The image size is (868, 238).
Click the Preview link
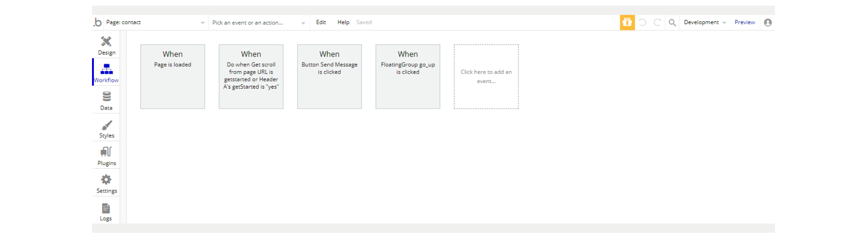(745, 22)
